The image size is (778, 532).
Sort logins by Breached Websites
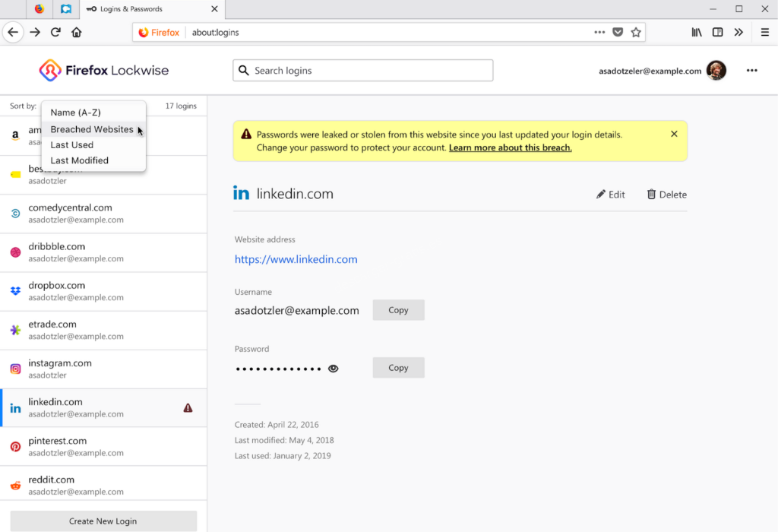coord(92,129)
